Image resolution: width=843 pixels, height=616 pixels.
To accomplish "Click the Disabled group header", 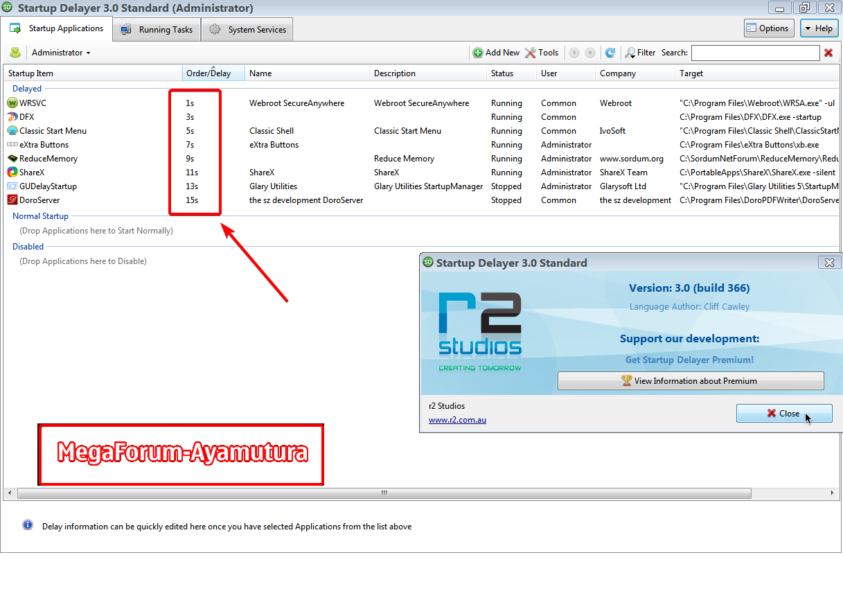I will [x=28, y=247].
